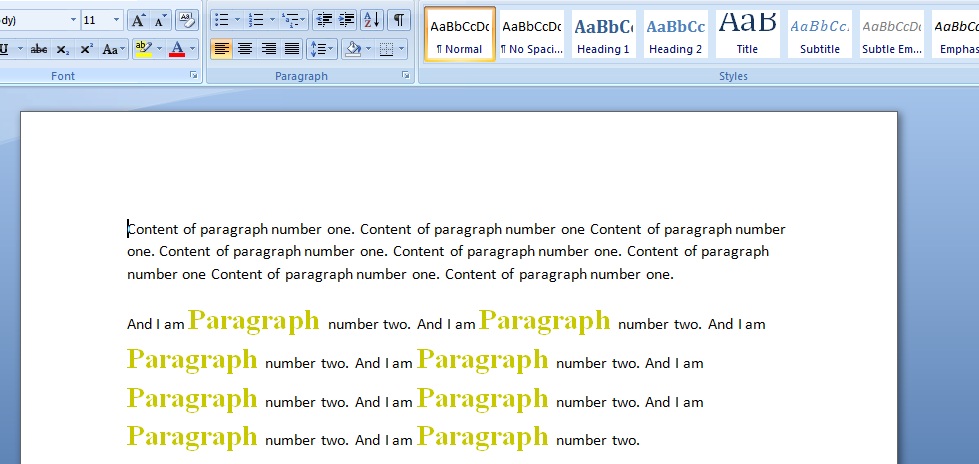The image size is (979, 464).
Task: Increase the paragraph indent
Action: pos(346,21)
